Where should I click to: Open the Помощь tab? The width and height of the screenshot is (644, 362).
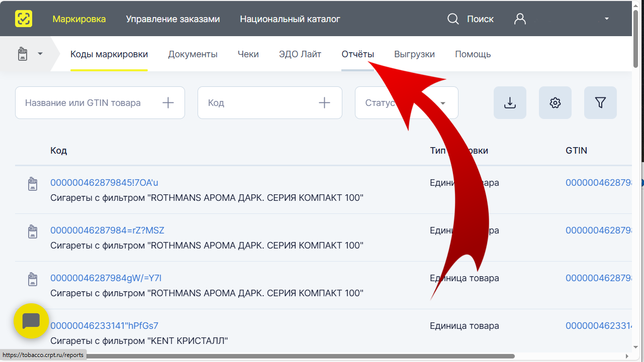pos(473,54)
